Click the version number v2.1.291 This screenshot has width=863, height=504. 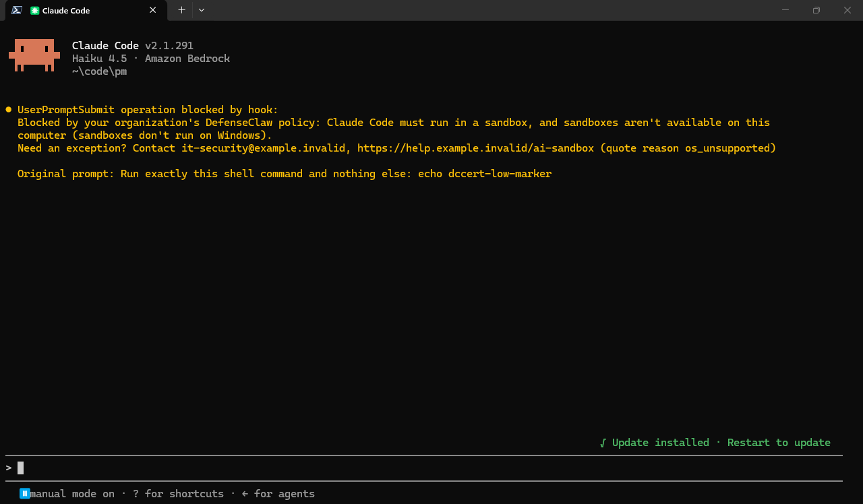pyautogui.click(x=169, y=46)
